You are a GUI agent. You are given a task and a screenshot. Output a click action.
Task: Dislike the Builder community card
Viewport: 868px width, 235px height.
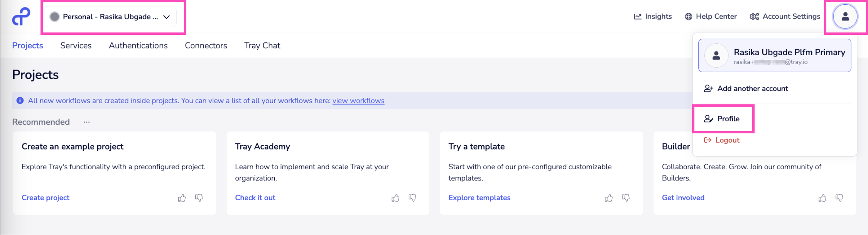tap(839, 198)
